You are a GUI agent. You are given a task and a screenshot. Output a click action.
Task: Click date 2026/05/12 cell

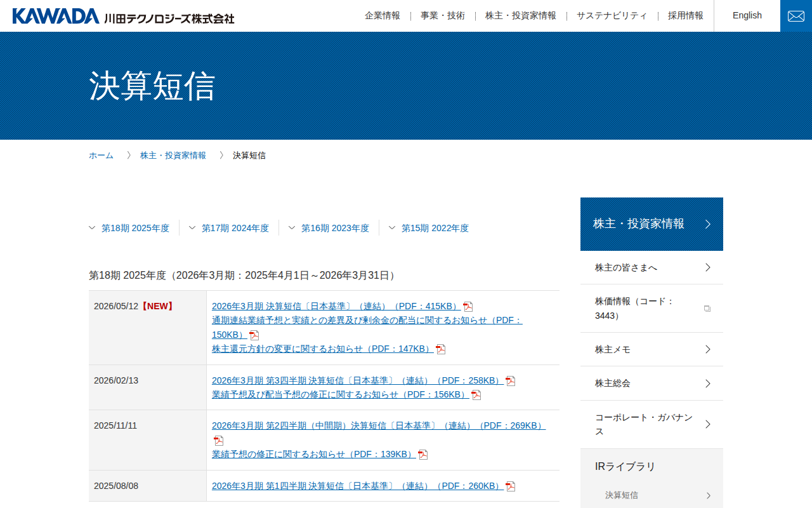pyautogui.click(x=148, y=328)
